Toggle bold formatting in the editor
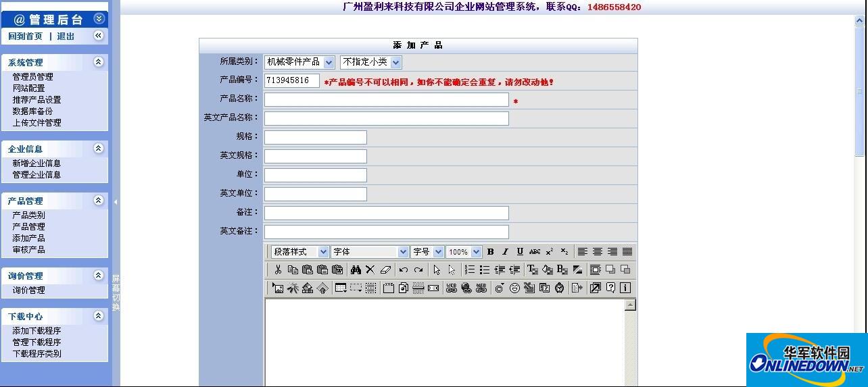The width and height of the screenshot is (868, 387). pyautogui.click(x=491, y=252)
